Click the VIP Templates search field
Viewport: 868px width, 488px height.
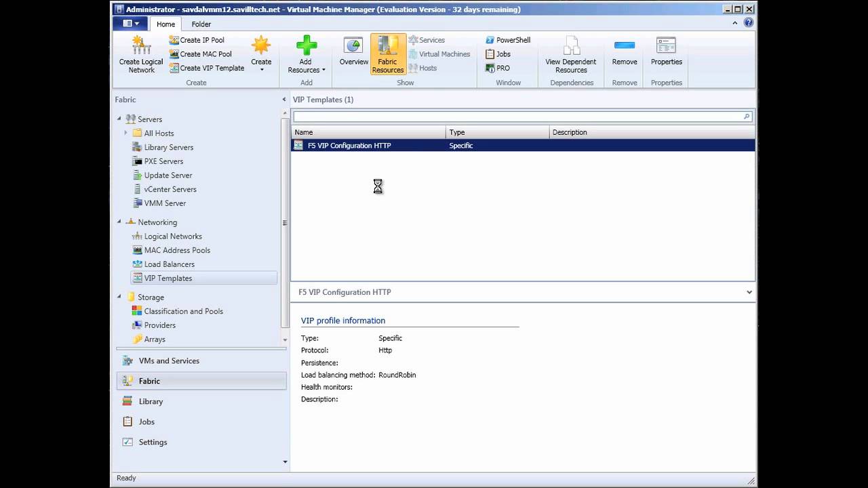[517, 117]
